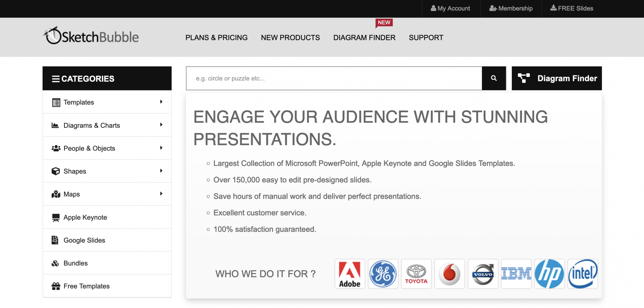Click the black Diagram Finder button
The width and height of the screenshot is (644, 308).
(x=556, y=78)
